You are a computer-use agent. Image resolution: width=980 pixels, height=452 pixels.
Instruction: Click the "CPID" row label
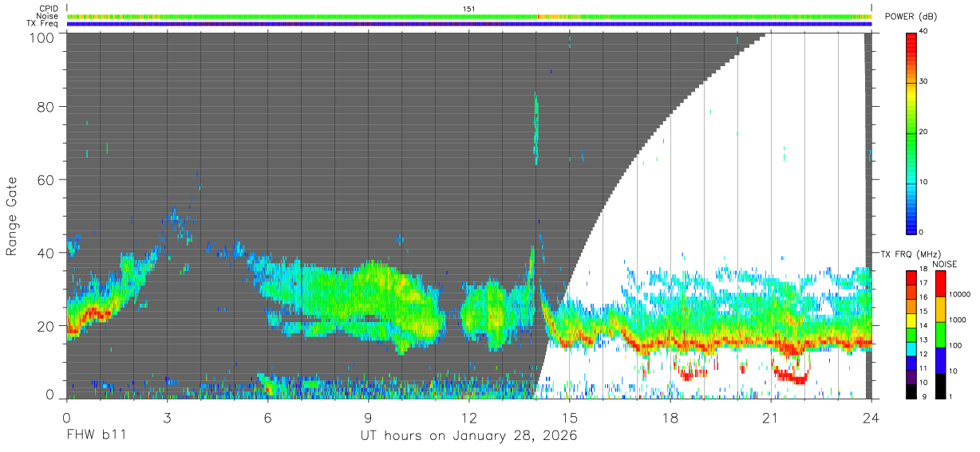[x=49, y=9]
